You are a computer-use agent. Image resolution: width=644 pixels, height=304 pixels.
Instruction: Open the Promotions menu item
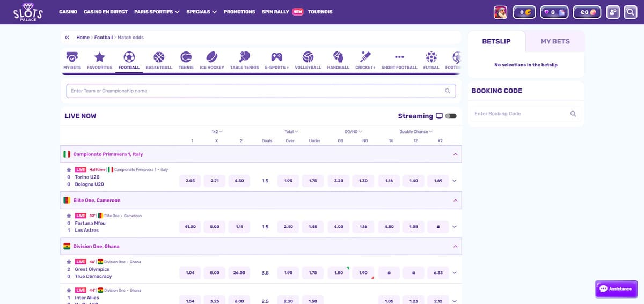click(x=239, y=12)
